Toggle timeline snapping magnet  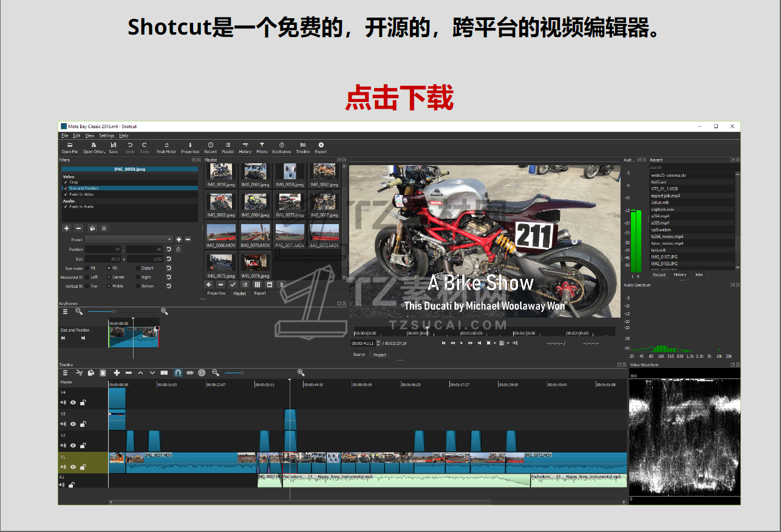coord(178,372)
